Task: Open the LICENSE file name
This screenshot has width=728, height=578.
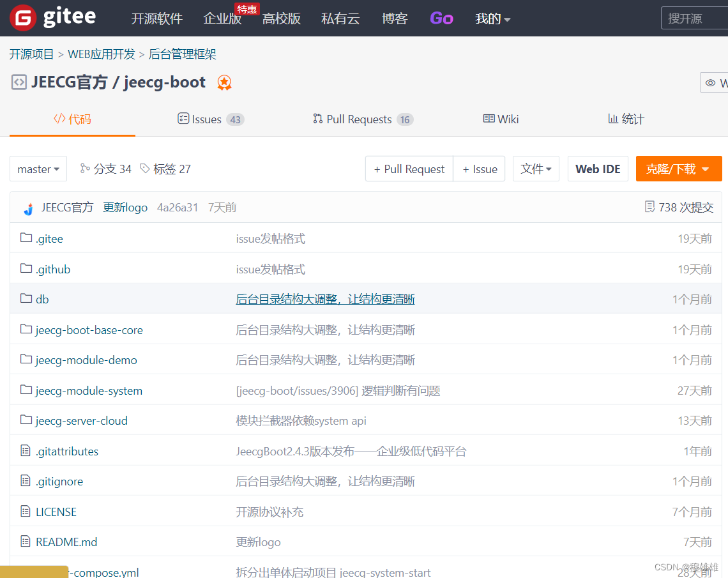Action: tap(56, 512)
